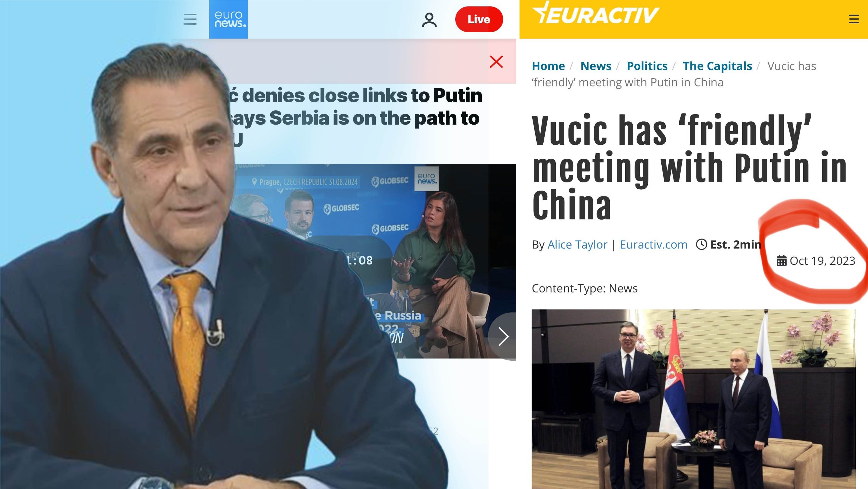View author Alice Taylor's page
Viewport: 868px width, 489px height.
(577, 244)
